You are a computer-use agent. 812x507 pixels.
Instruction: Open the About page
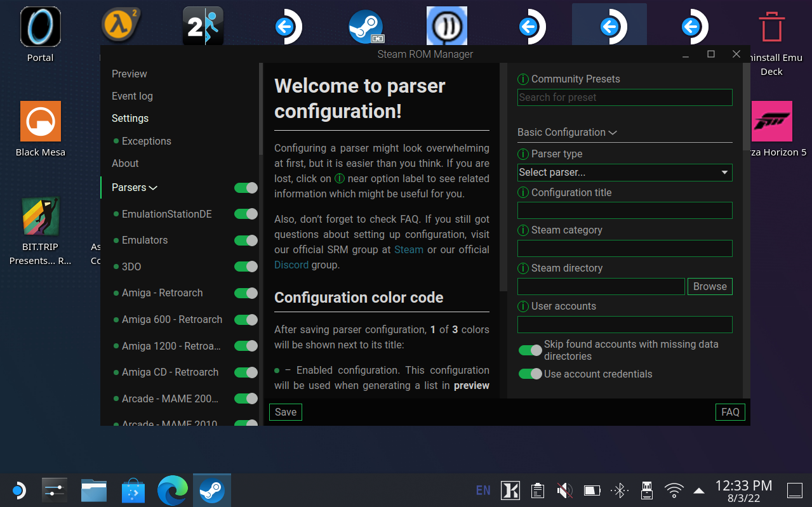click(x=125, y=164)
